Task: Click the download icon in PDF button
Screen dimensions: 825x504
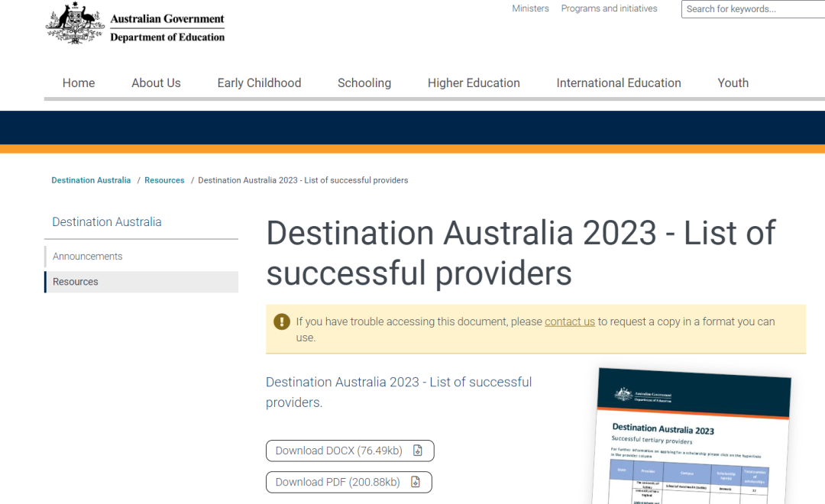Action: (416, 482)
